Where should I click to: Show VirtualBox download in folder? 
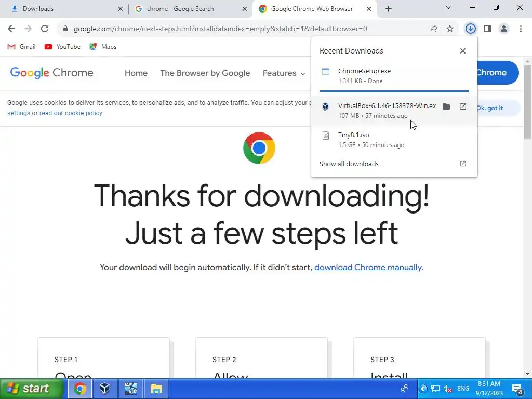pyautogui.click(x=446, y=107)
